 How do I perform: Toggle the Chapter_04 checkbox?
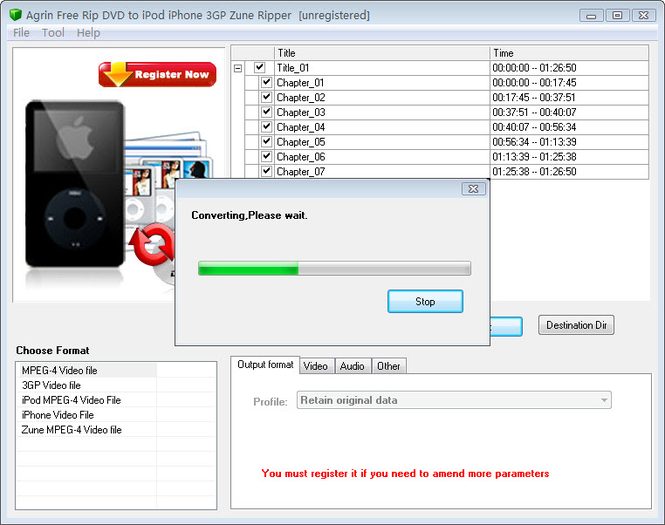coord(266,127)
